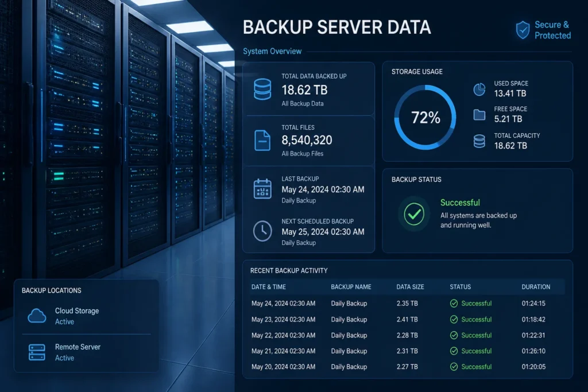Image resolution: width=588 pixels, height=392 pixels.
Task: Click the 01:26:10 duration cell
Action: coord(533,351)
